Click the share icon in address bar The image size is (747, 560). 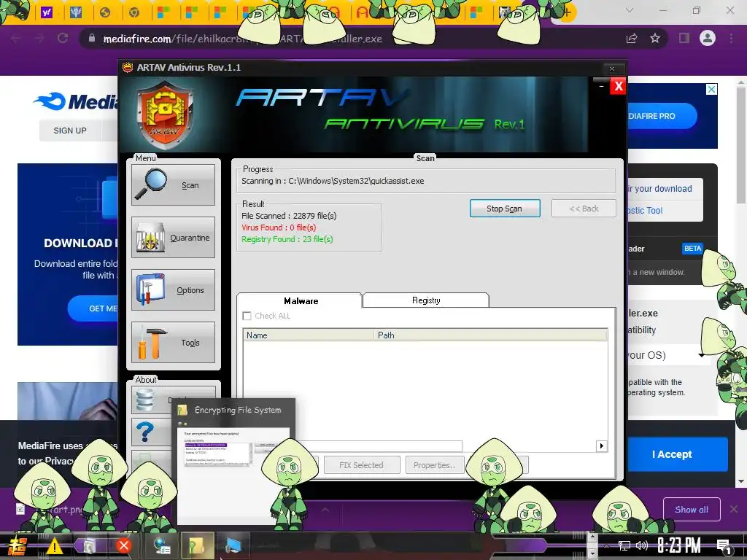[632, 38]
